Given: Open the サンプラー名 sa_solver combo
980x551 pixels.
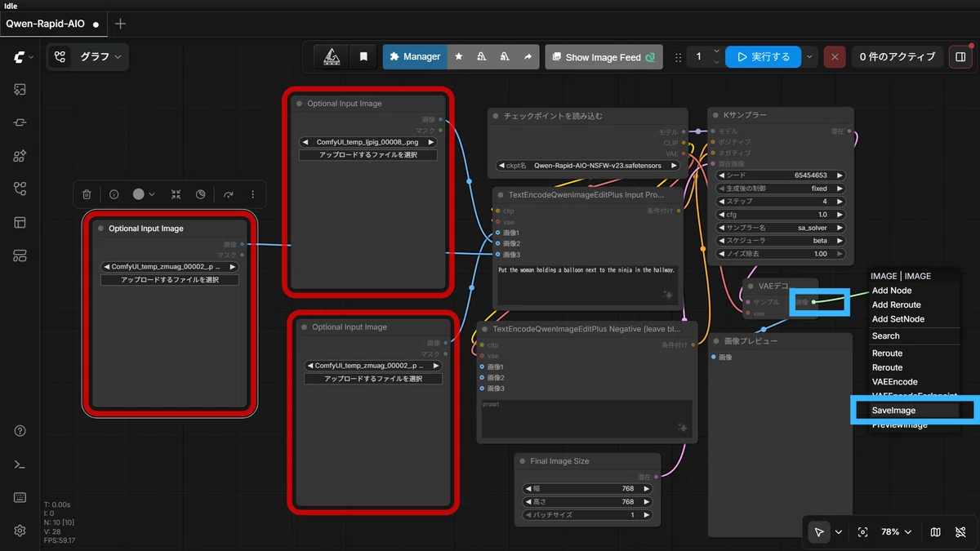Looking at the screenshot, I should (x=781, y=228).
